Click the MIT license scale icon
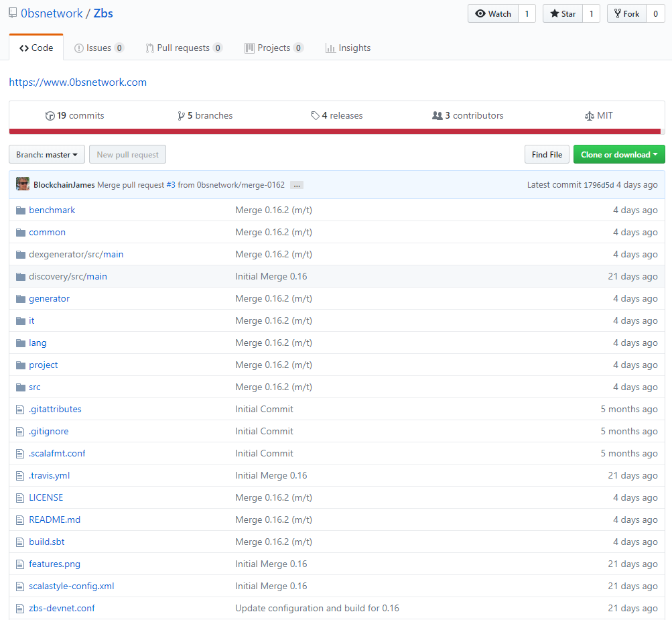The height and width of the screenshot is (620, 672). tap(590, 116)
